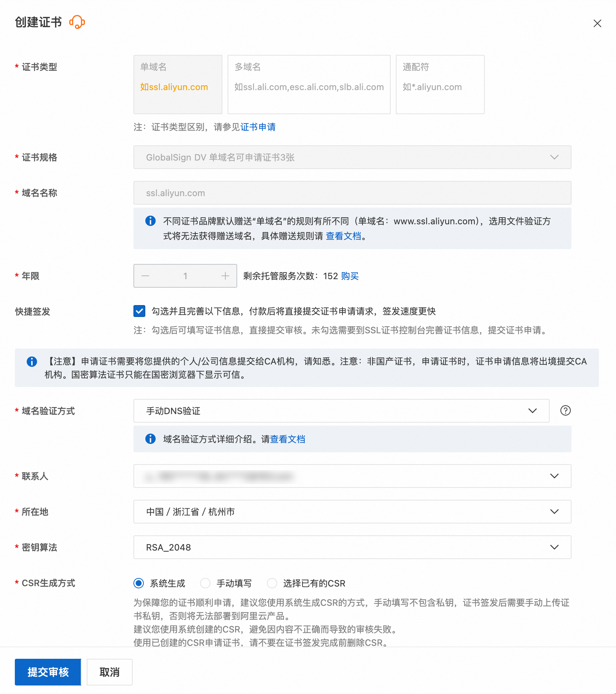Click the 域名名称 input field
Viewport: 616px width, 694px height.
[x=352, y=193]
